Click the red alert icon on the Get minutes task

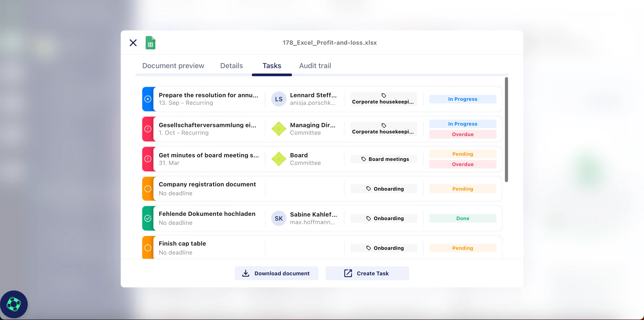click(x=148, y=159)
